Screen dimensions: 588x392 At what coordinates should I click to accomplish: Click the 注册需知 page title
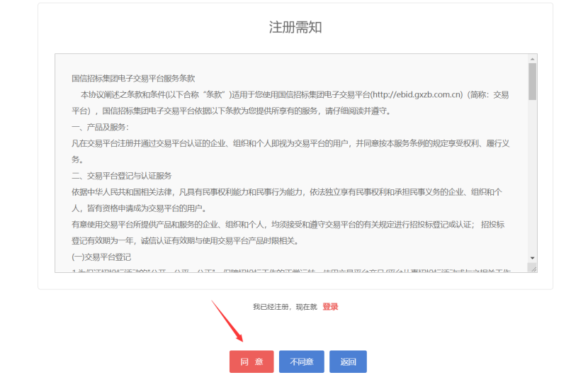tap(295, 28)
